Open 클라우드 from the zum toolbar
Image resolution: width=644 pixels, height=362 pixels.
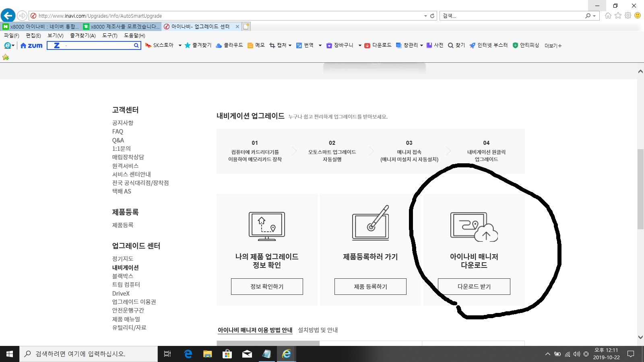point(229,45)
